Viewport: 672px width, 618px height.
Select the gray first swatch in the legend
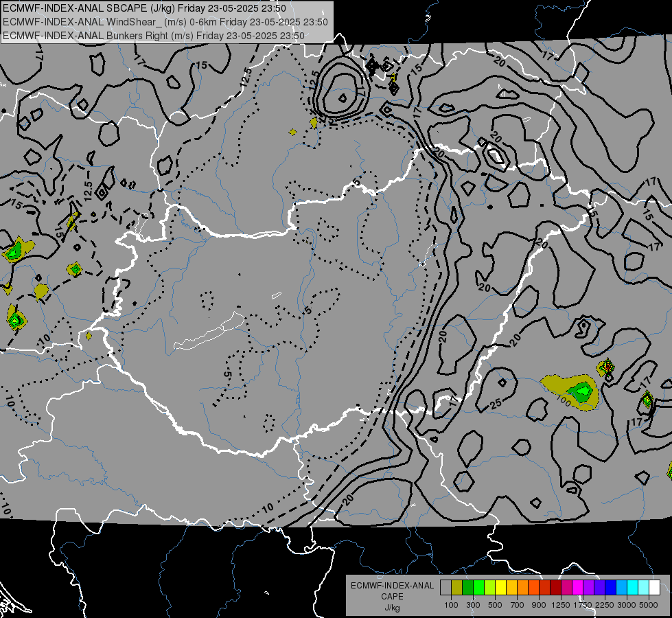445,588
